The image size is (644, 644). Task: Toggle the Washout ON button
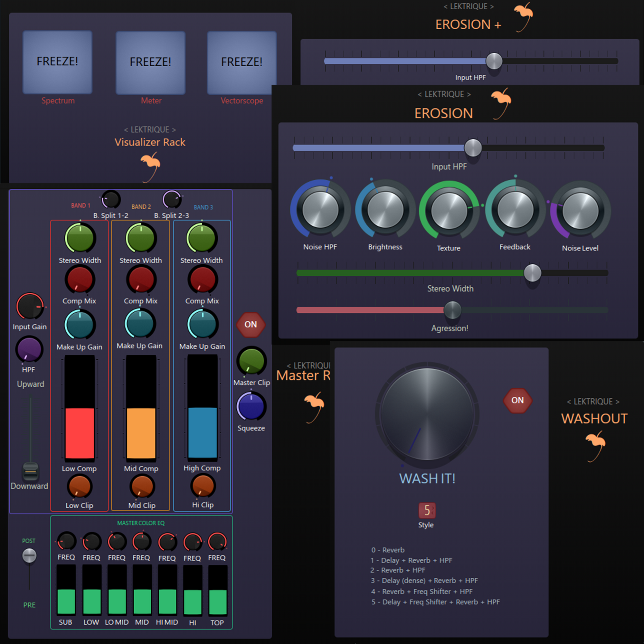pyautogui.click(x=517, y=400)
